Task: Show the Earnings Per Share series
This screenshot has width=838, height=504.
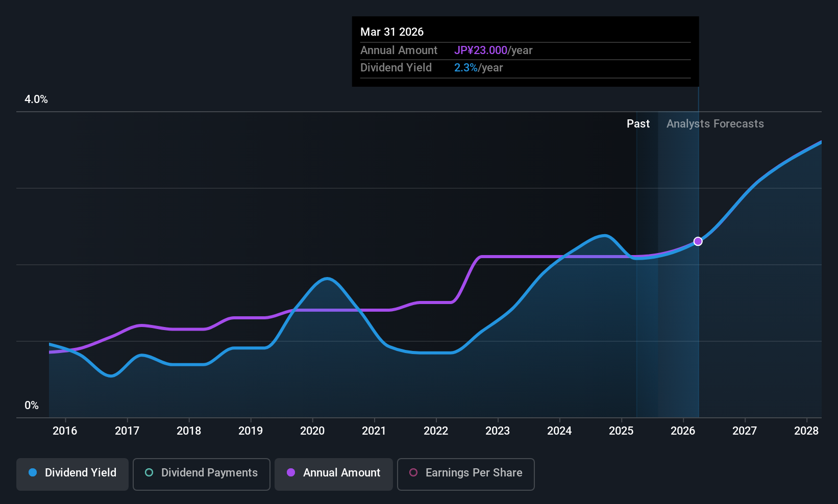Action: click(466, 474)
